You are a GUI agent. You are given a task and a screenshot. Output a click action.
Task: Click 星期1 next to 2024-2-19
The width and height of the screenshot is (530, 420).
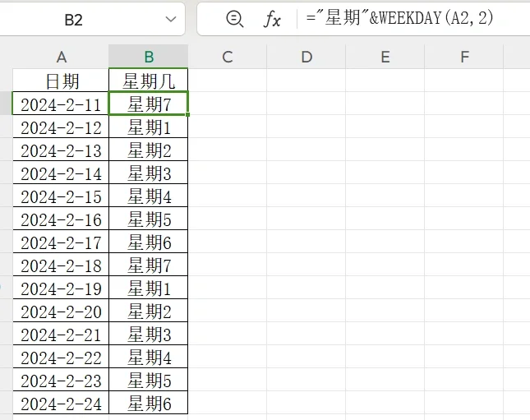(149, 288)
